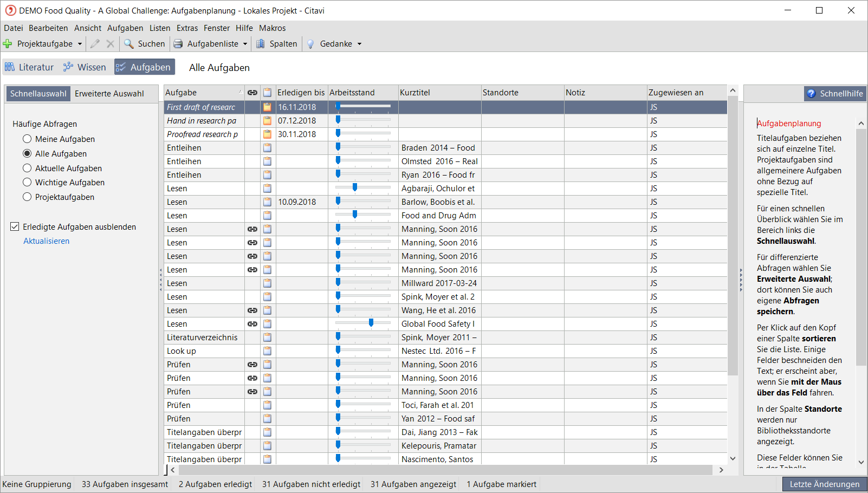Viewport: 868px width, 493px height.
Task: Select the 'Literaturverzeichnis' task cell
Action: pos(204,338)
